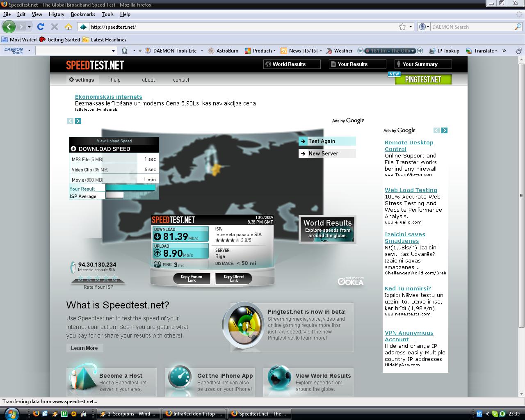The height and width of the screenshot is (420, 525).
Task: Play the 181.fm radio stream
Action: coord(361,51)
